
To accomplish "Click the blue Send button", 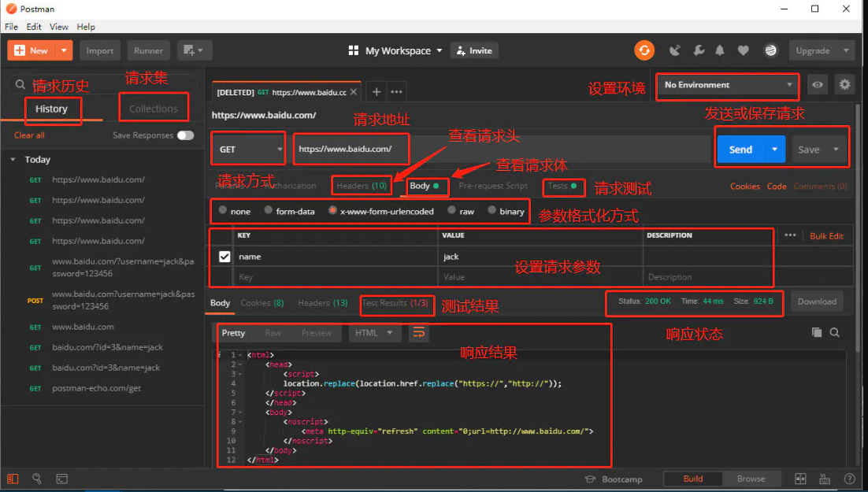I will pos(740,150).
